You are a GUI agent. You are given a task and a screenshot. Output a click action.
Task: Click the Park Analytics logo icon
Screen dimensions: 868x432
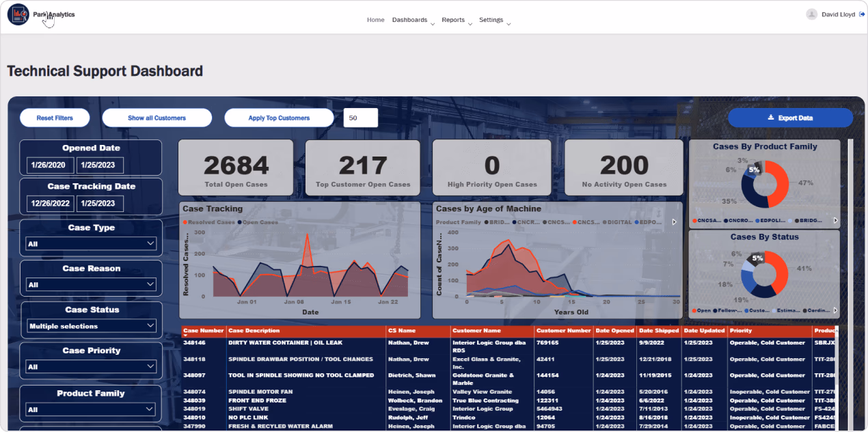(17, 14)
